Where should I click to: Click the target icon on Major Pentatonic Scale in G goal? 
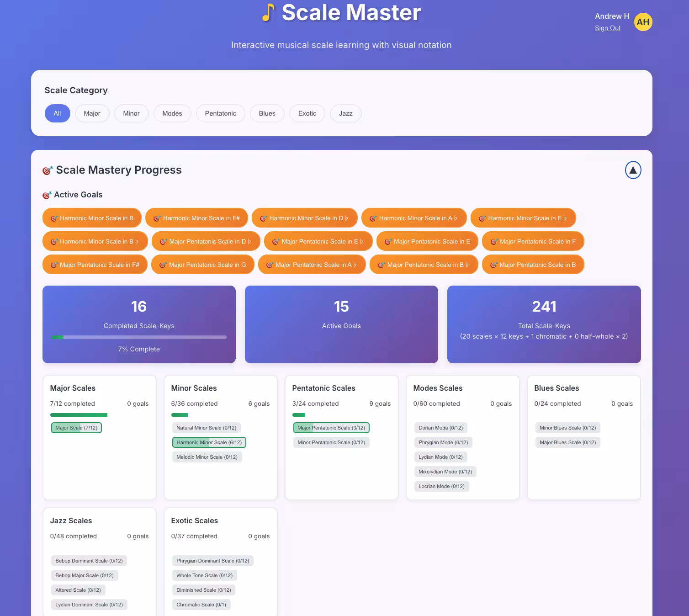163,264
